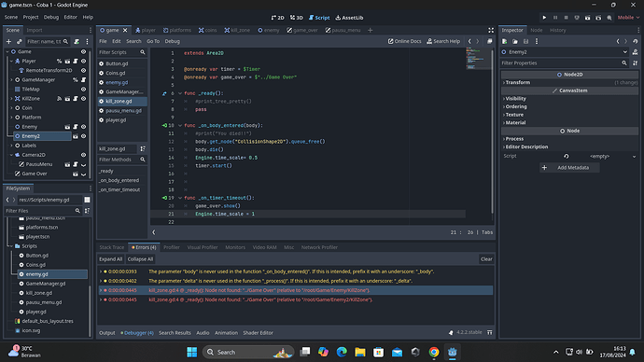Attach a script icon in Scene dock
Image resolution: width=644 pixels, height=362 pixels.
[77, 41]
